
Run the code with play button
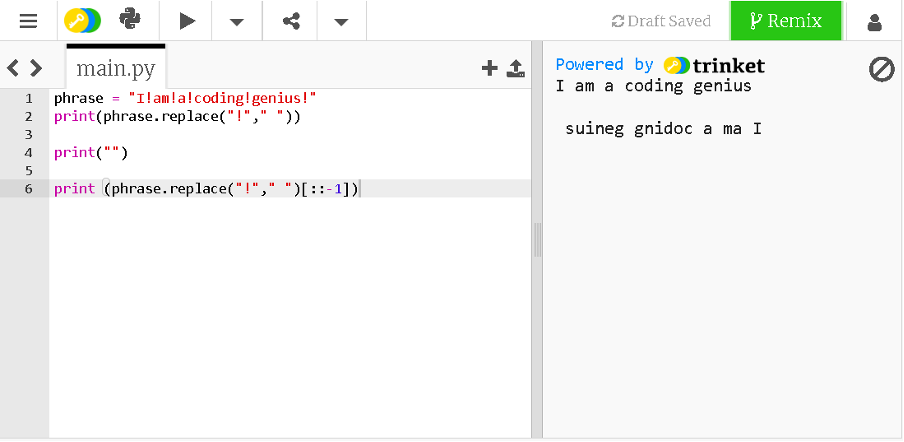187,21
